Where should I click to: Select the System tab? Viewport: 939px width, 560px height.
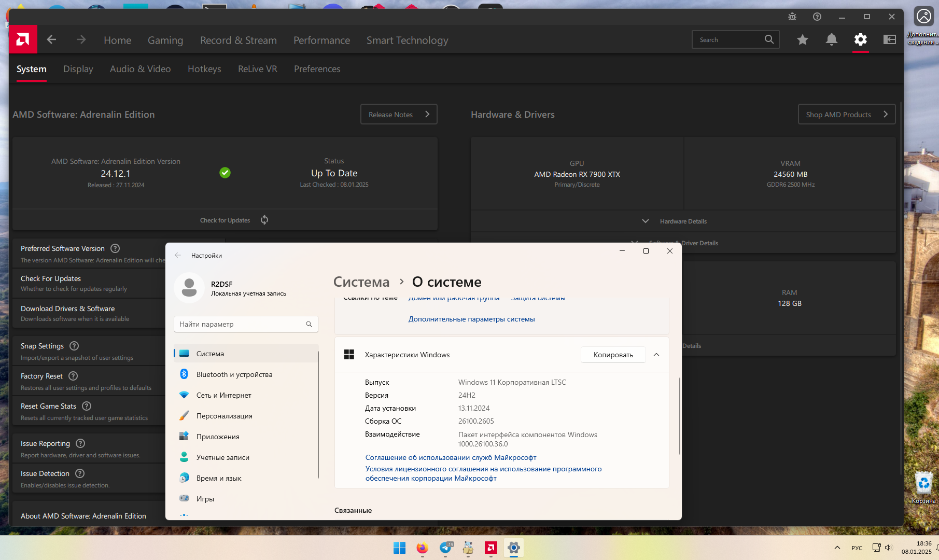pos(32,69)
